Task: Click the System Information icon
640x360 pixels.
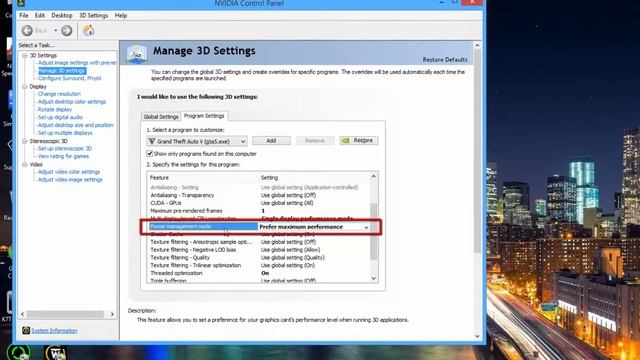Action: tap(26, 330)
